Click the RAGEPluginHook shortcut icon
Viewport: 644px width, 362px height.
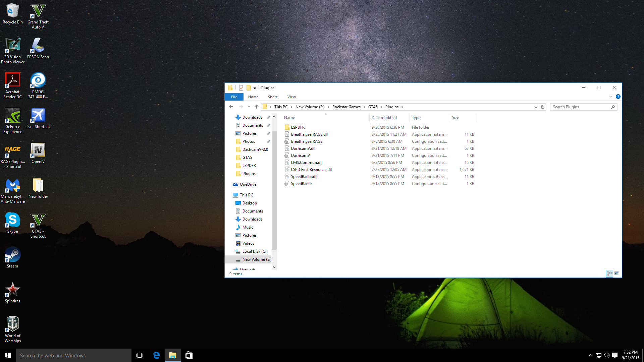click(13, 150)
